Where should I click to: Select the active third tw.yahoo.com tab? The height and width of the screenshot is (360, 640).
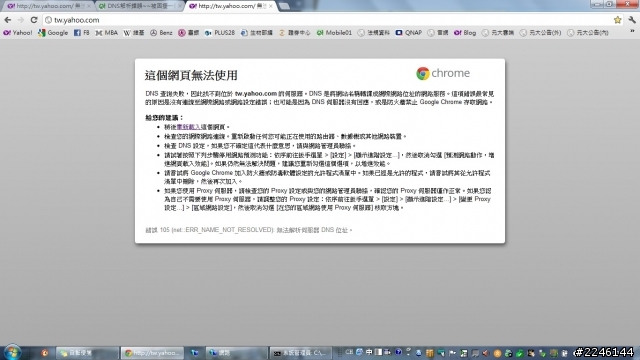pyautogui.click(x=231, y=6)
